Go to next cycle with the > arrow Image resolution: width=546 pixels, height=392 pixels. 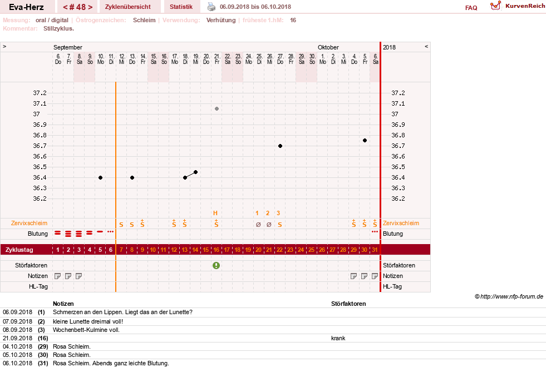pyautogui.click(x=90, y=7)
